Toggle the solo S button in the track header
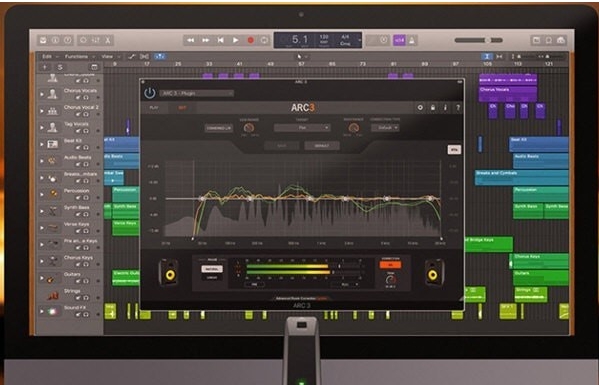Viewport: 599px width, 385px height. (60, 67)
